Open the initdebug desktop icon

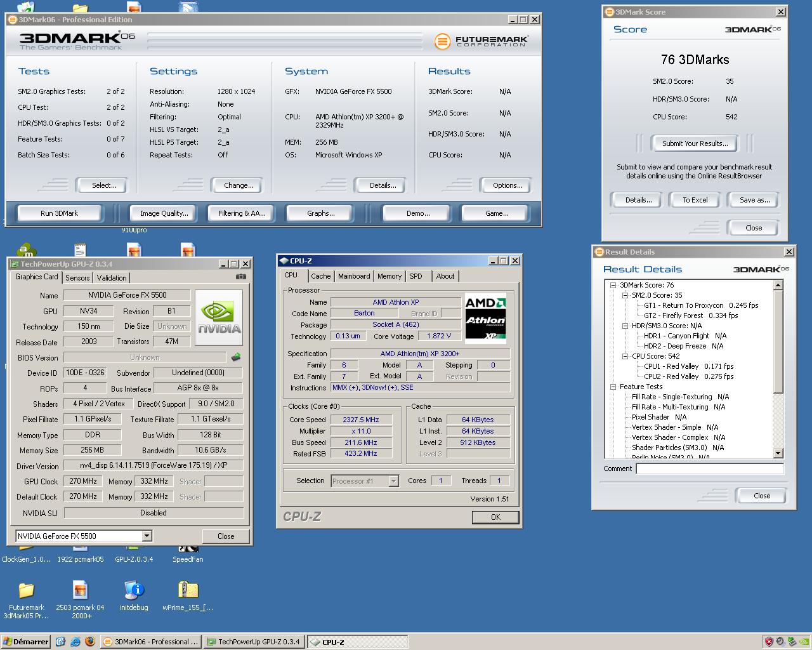point(134,596)
